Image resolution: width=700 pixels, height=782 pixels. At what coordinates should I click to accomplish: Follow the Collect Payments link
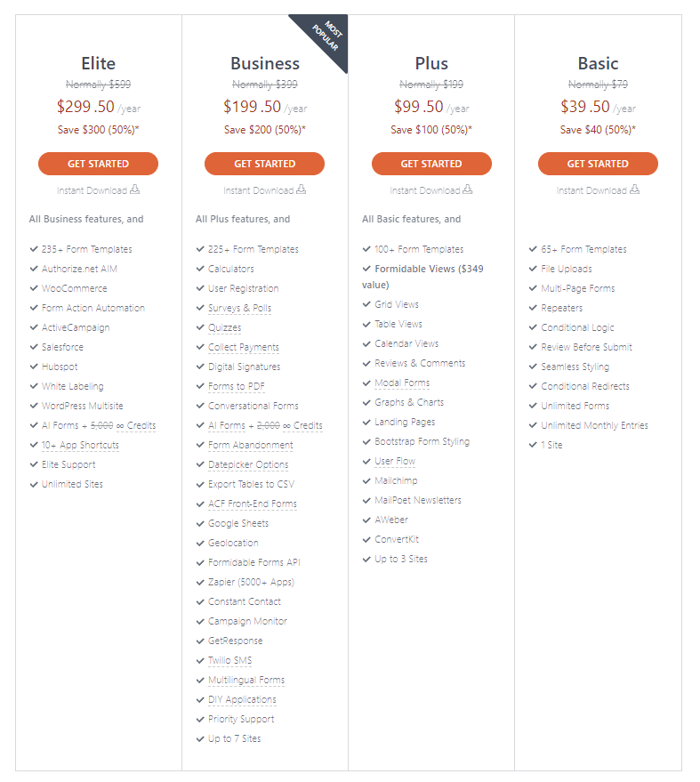coord(241,347)
